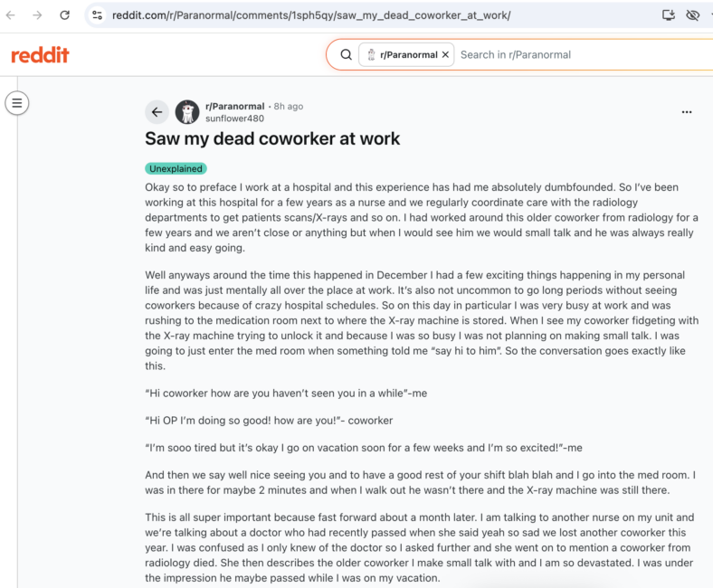Toggle the crossed-out eye tracking icon
The height and width of the screenshot is (588, 713).
pyautogui.click(x=692, y=15)
